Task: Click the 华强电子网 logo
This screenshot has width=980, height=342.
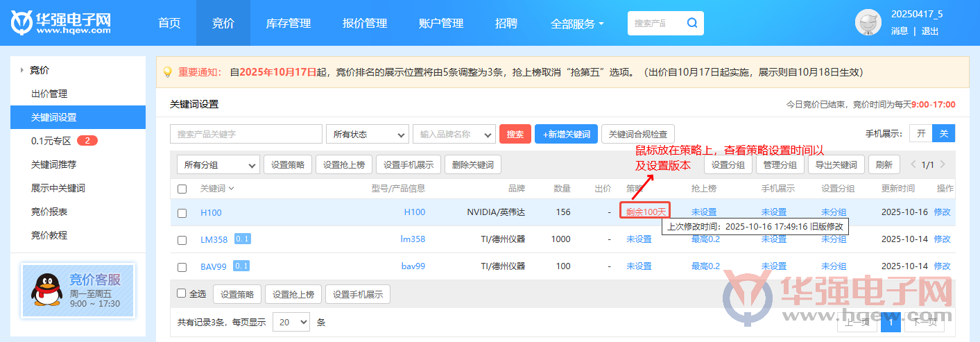Action: pyautogui.click(x=61, y=23)
